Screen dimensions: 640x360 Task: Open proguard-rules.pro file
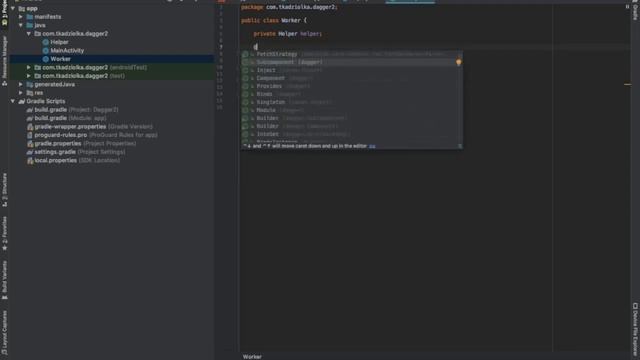pos(92,135)
